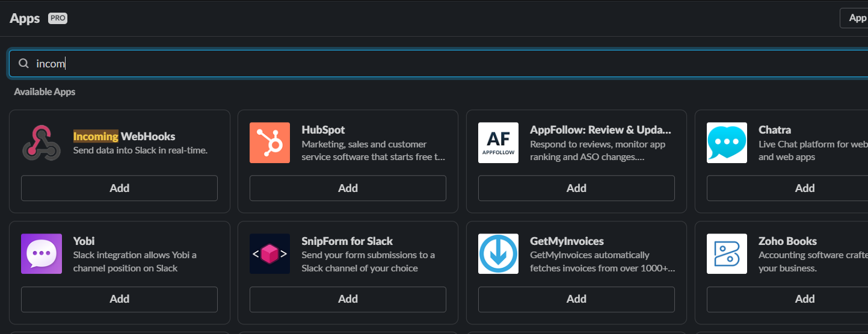Viewport: 868px width, 334px height.
Task: Click the PRO badge next to Apps
Action: click(x=58, y=18)
